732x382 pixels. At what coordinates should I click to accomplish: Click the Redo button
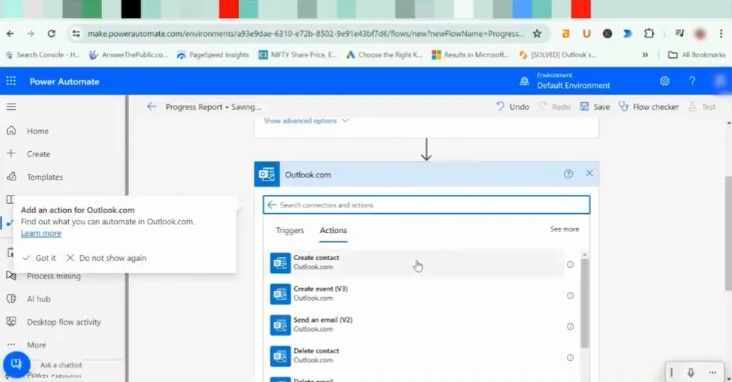[555, 107]
